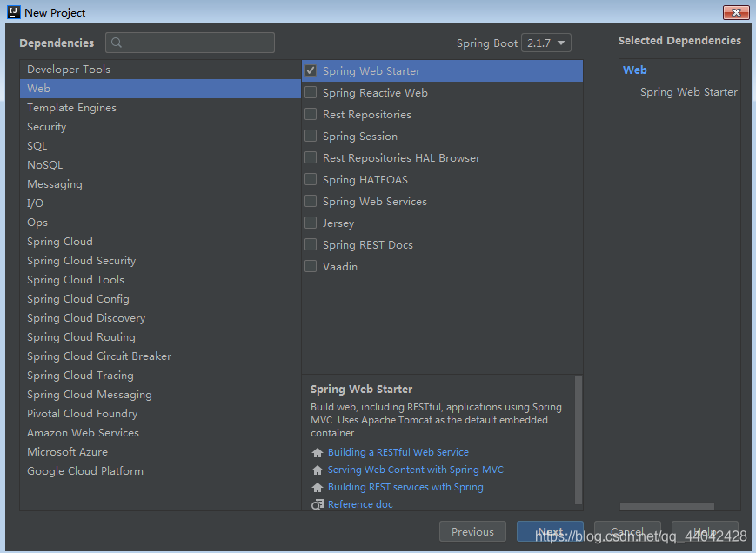Open Serving Web Content with Spring MVC link

click(x=416, y=470)
